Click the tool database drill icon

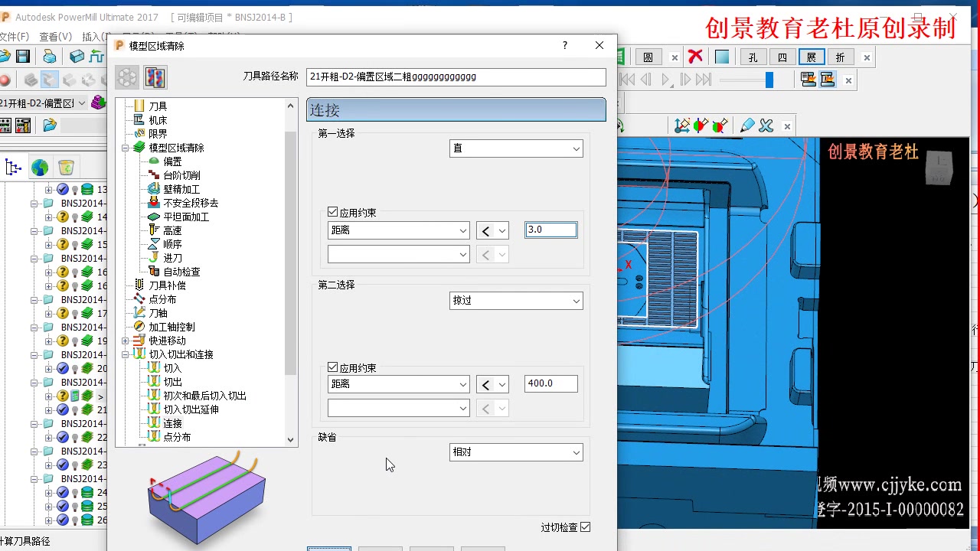click(23, 125)
